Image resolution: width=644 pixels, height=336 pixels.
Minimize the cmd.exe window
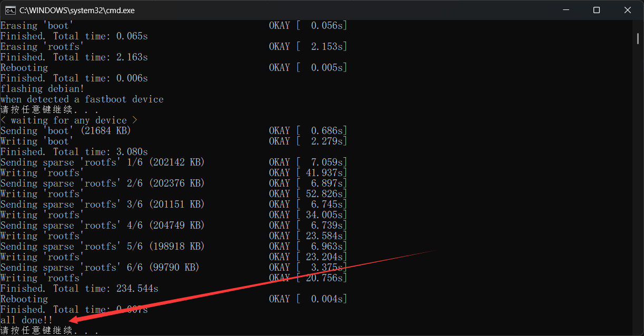566,10
